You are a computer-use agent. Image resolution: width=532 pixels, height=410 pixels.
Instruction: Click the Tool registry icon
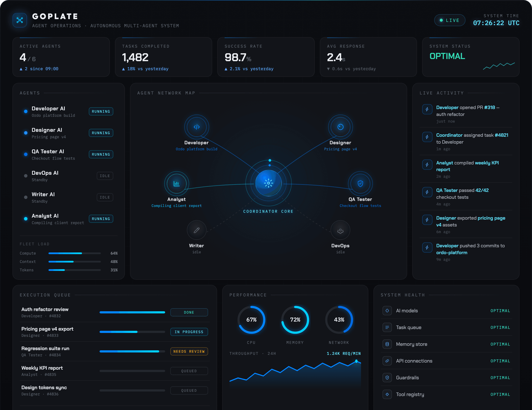387,394
